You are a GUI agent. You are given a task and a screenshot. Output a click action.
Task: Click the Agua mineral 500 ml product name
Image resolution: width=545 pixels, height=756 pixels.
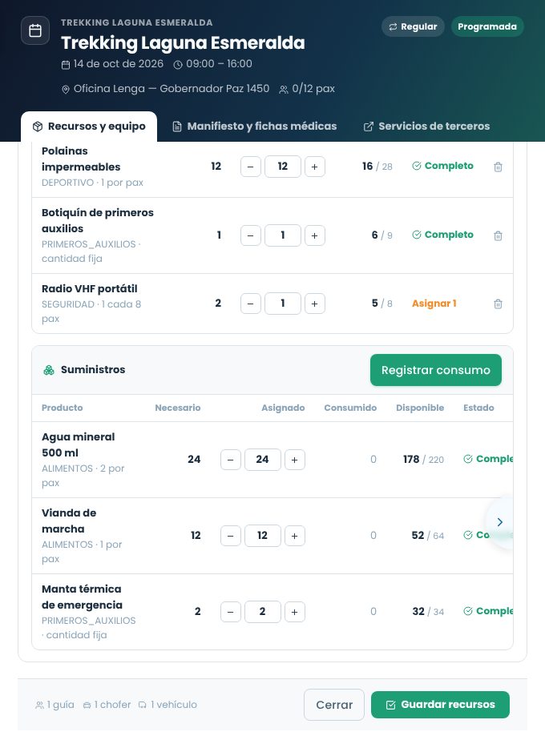pyautogui.click(x=79, y=444)
